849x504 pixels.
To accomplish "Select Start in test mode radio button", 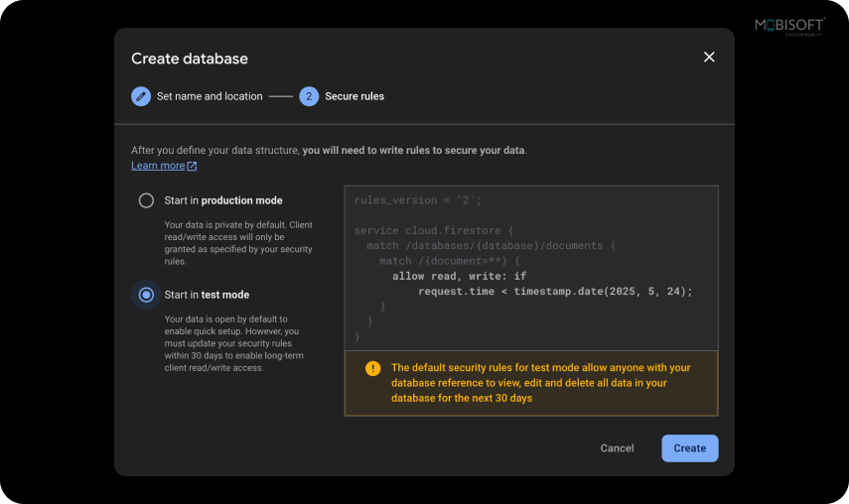I will (x=146, y=295).
